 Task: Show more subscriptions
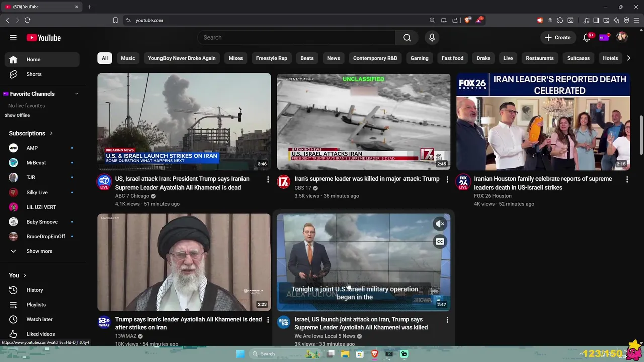pos(42,251)
